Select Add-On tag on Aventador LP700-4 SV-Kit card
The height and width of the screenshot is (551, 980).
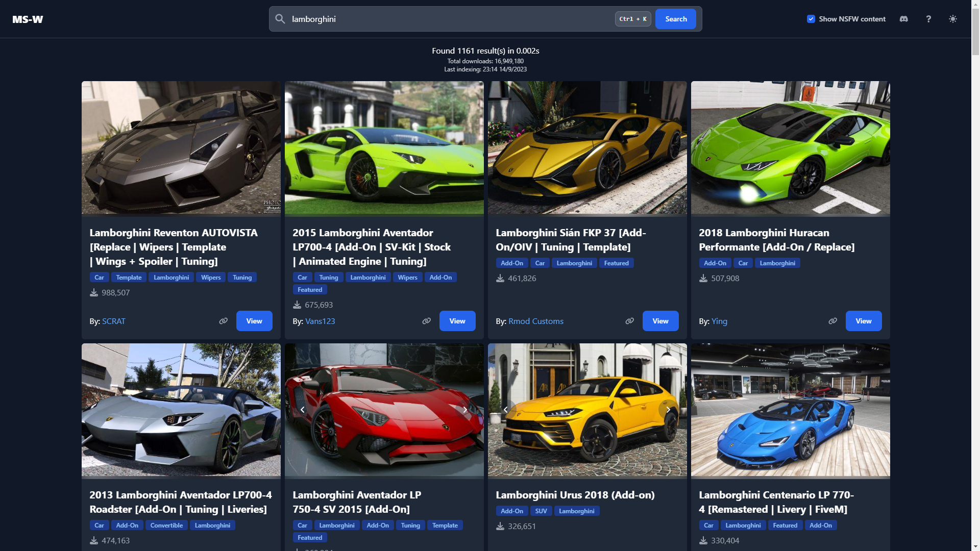point(440,278)
